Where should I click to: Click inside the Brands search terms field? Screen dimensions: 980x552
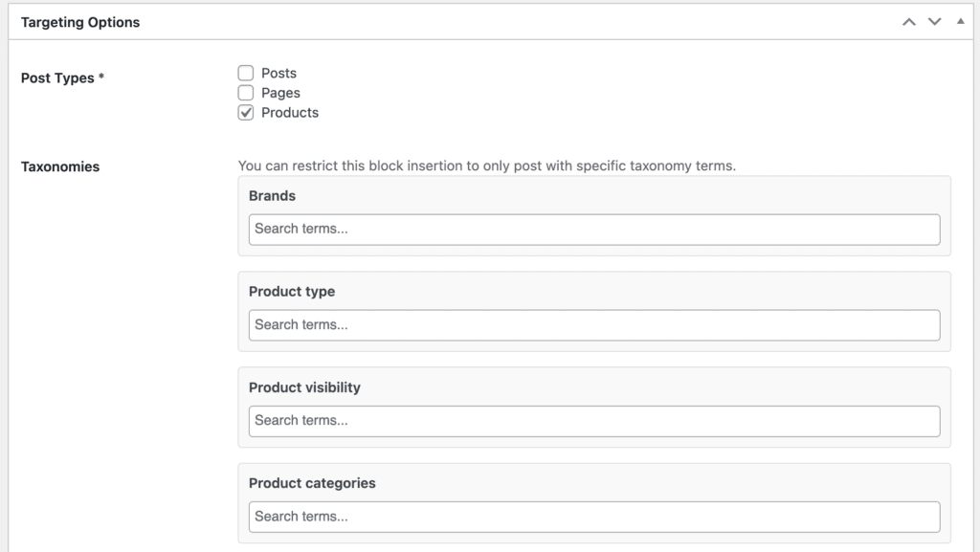[x=593, y=230]
